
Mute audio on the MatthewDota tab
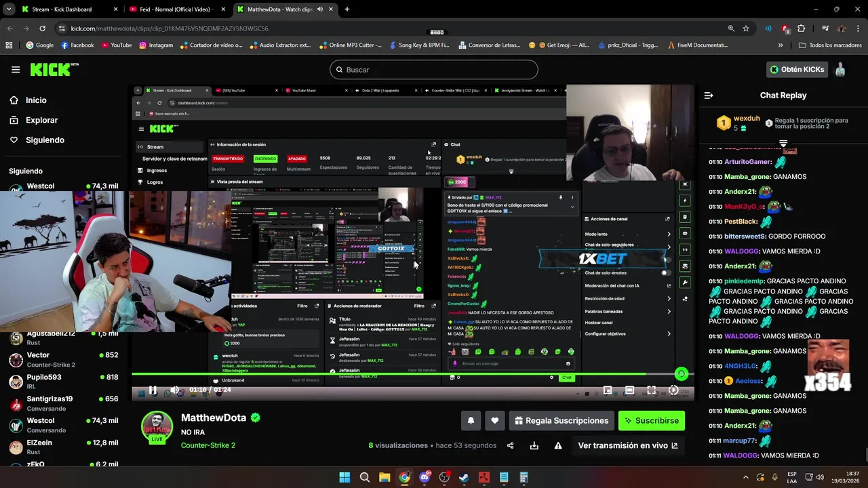(320, 9)
